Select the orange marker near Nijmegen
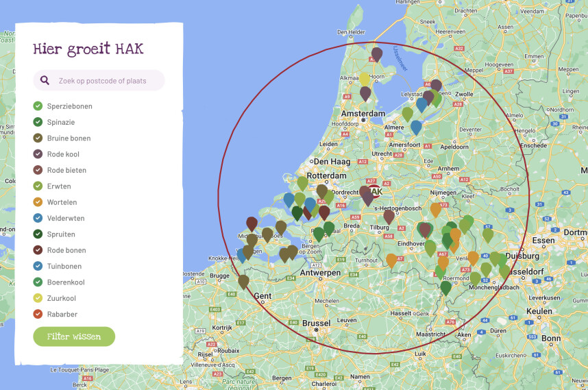 coord(436,210)
